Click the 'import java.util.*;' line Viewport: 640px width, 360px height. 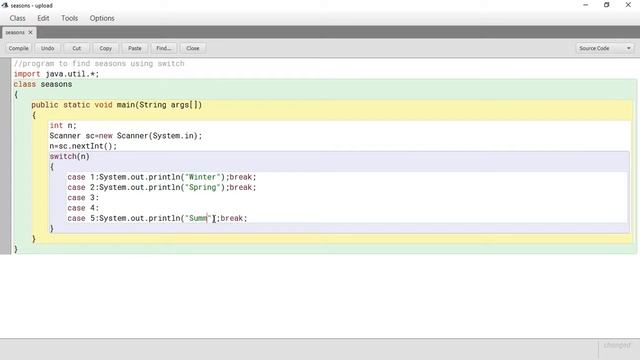click(56, 74)
